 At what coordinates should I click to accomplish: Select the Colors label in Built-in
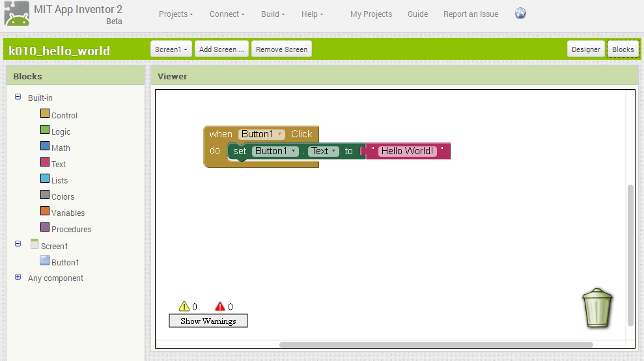[63, 196]
